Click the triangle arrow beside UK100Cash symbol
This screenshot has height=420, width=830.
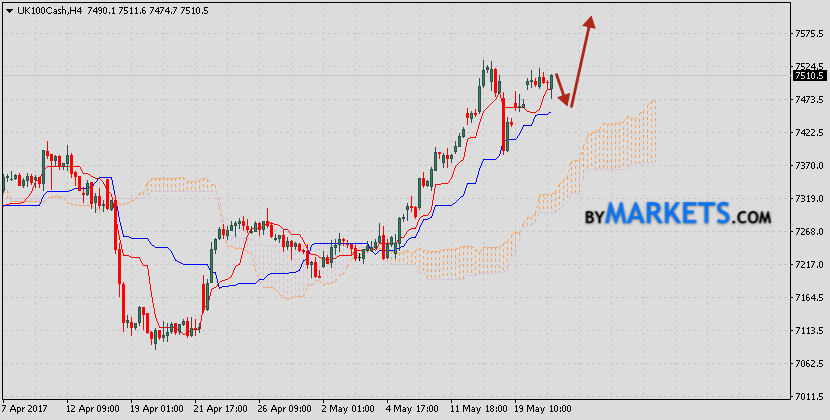coord(9,10)
